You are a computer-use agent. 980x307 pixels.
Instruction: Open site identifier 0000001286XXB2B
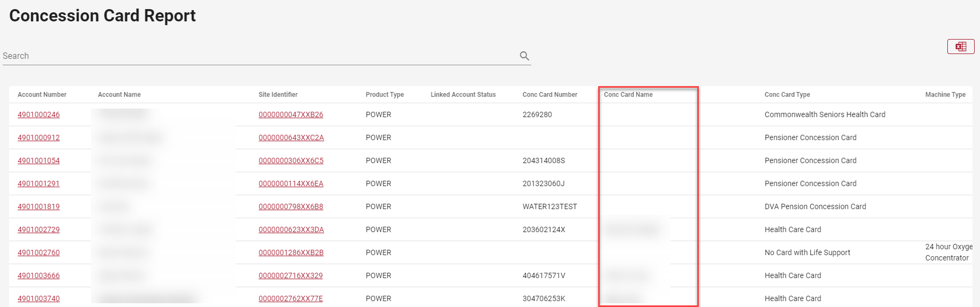point(291,252)
